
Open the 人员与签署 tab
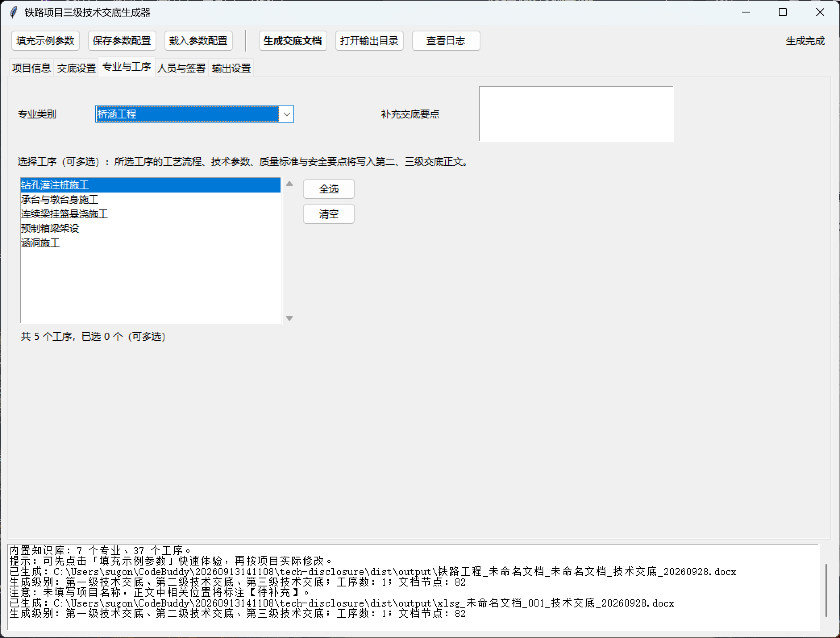coord(182,68)
